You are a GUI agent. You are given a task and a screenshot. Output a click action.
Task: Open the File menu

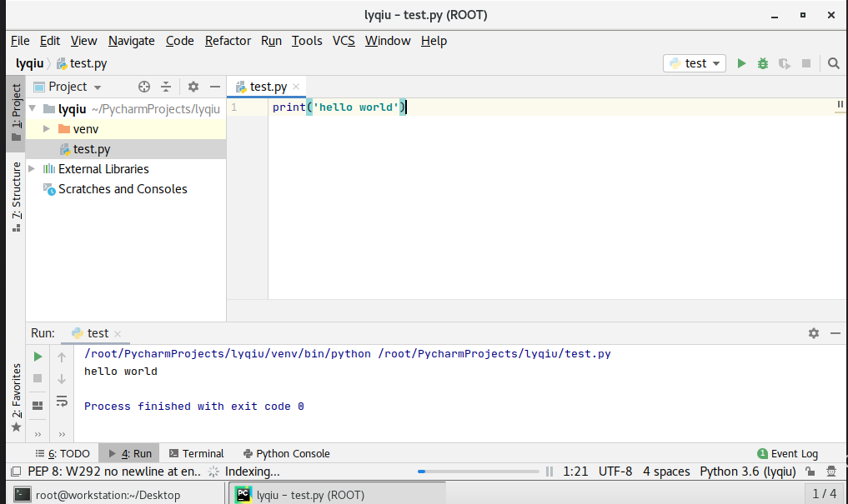point(20,41)
